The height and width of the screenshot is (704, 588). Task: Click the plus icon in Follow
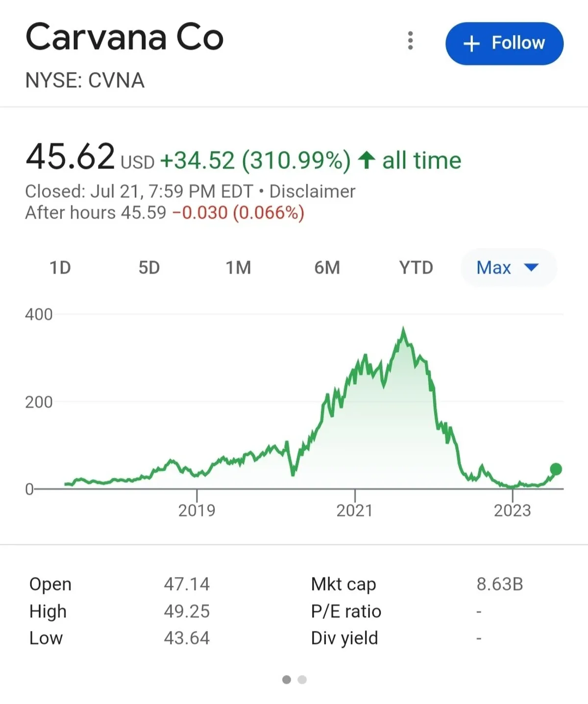coord(471,44)
